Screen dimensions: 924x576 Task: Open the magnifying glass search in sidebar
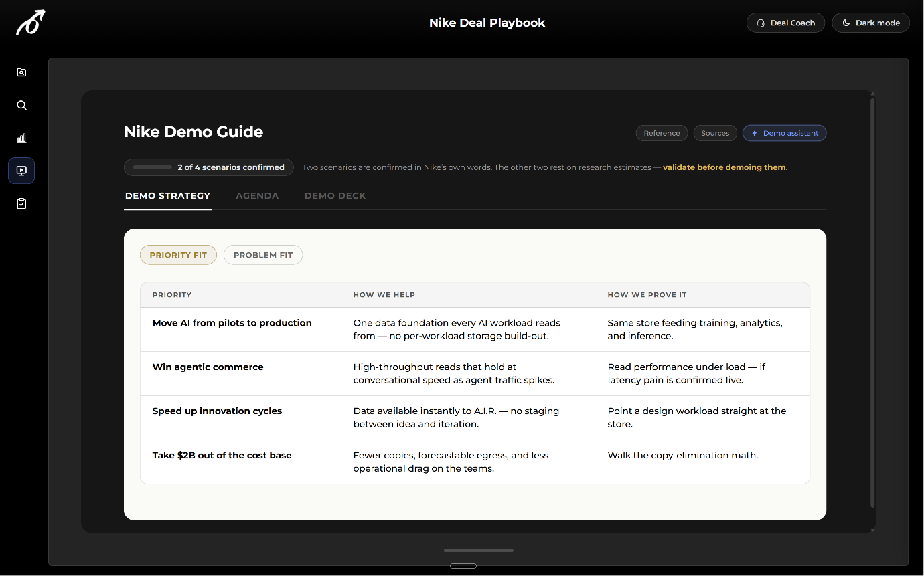click(21, 105)
